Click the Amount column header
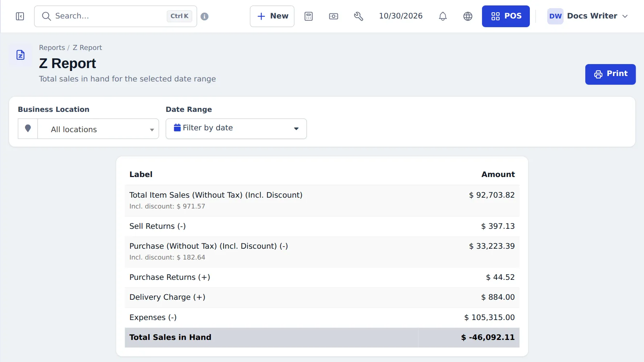This screenshot has height=362, width=644. point(498,174)
